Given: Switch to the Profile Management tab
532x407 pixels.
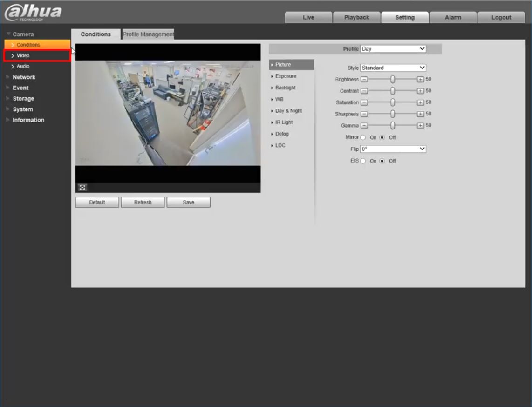Looking at the screenshot, I should coord(148,34).
